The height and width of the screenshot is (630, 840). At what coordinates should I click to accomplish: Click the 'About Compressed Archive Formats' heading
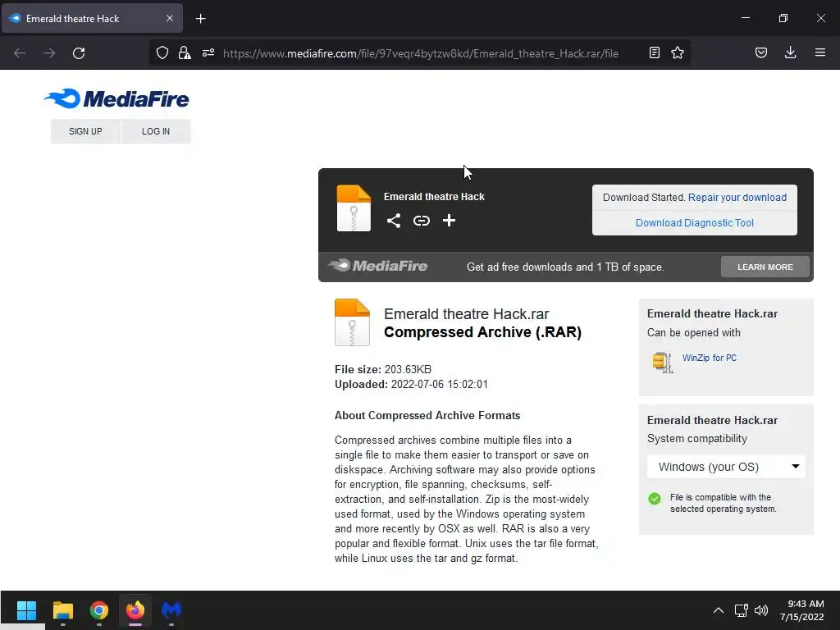(427, 415)
